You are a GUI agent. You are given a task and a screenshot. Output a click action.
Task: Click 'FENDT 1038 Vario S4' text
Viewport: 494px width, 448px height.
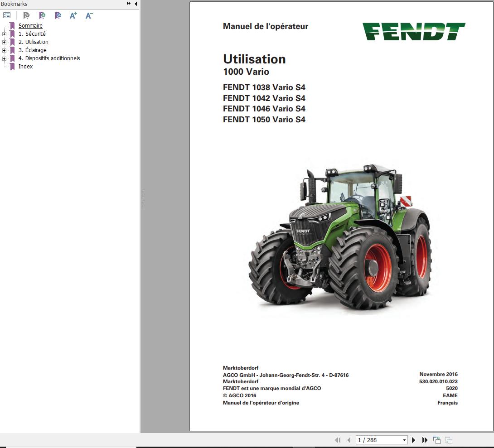click(x=264, y=87)
